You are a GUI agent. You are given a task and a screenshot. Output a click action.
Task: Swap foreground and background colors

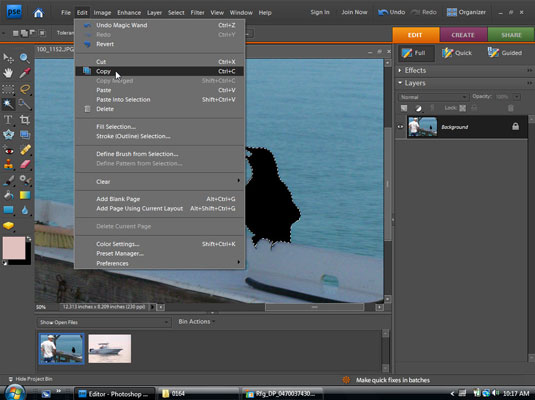click(29, 239)
